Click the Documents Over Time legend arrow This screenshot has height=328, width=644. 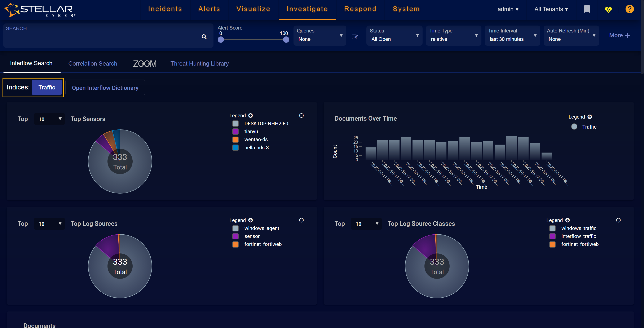tap(590, 117)
